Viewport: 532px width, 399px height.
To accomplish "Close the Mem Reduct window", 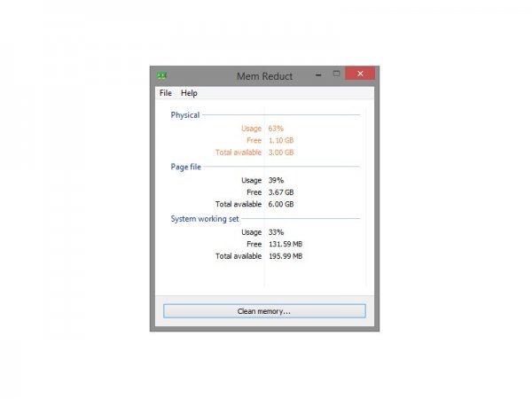I will click(360, 74).
